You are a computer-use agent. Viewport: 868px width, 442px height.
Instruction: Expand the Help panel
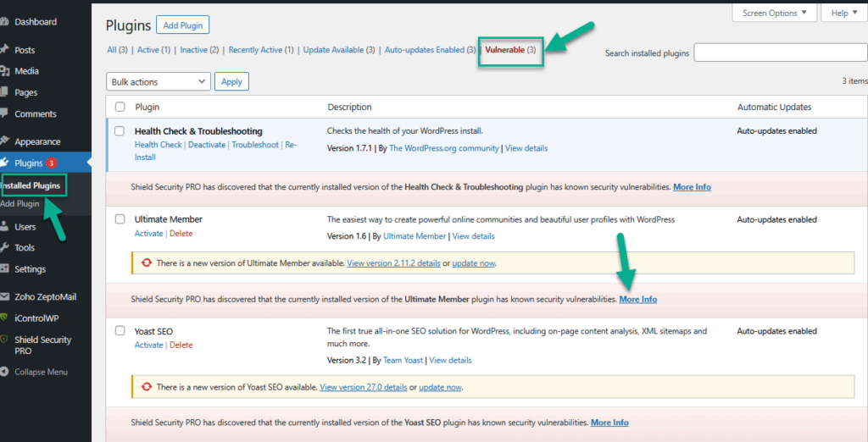click(844, 13)
